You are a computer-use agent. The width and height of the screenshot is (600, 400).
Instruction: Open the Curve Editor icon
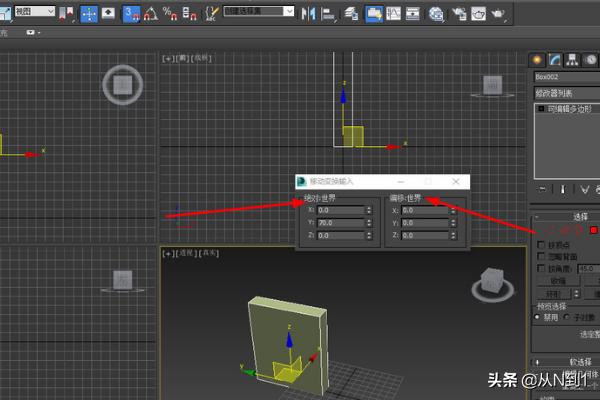coord(393,14)
